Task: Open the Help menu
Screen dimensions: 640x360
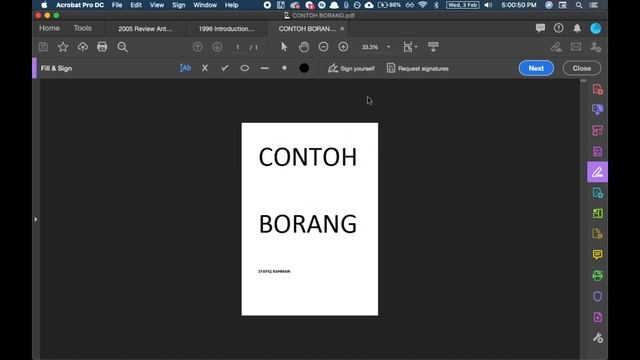Action: 231,5
